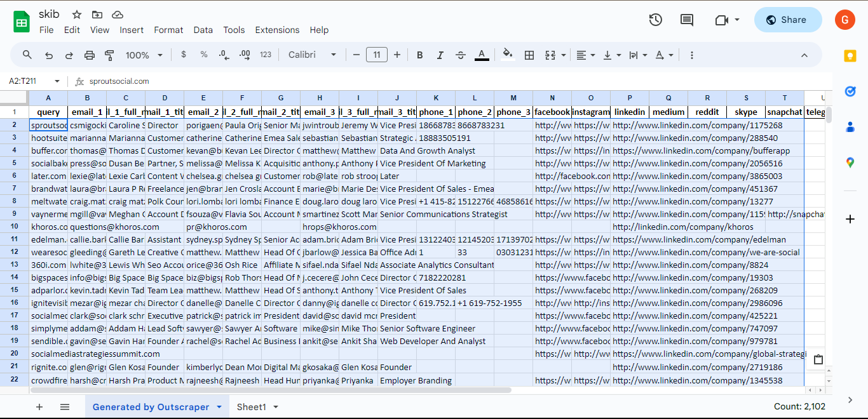Open Generated by Outscraper tab menu arrow
The image size is (868, 419).
[x=219, y=407]
